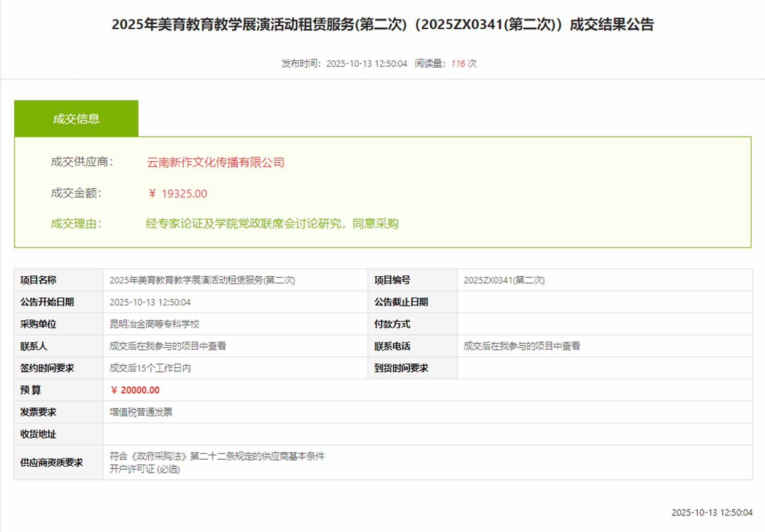Click the 供应商资质要求 header cell
Screen dimensions: 765x532
[59, 463]
